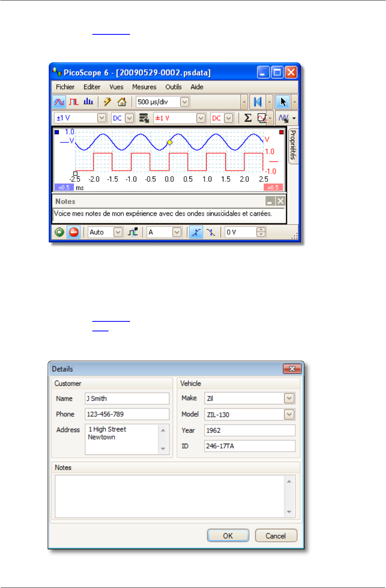Minimize the Notes panel
The height and width of the screenshot is (588, 386).
tap(270, 201)
